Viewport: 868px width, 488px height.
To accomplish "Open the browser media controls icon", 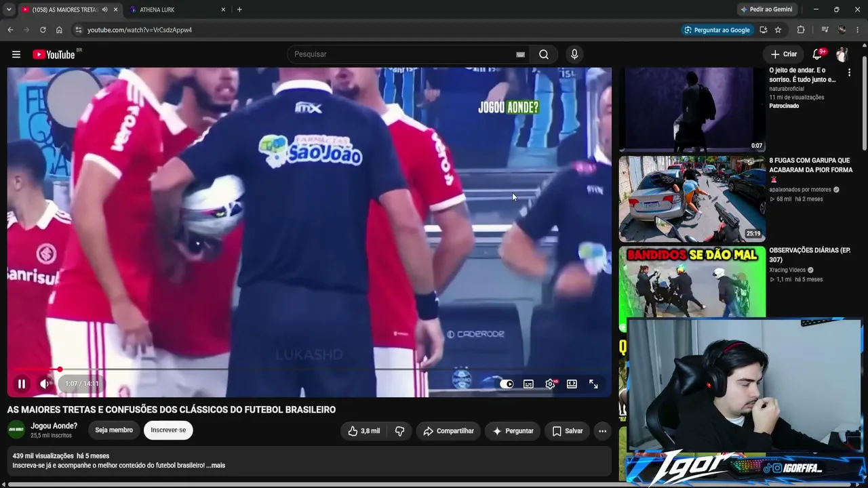I will pos(825,30).
